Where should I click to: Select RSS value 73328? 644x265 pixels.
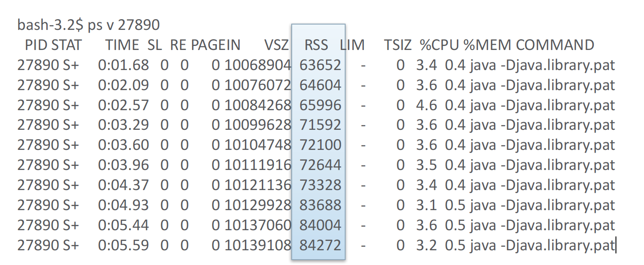tap(320, 185)
